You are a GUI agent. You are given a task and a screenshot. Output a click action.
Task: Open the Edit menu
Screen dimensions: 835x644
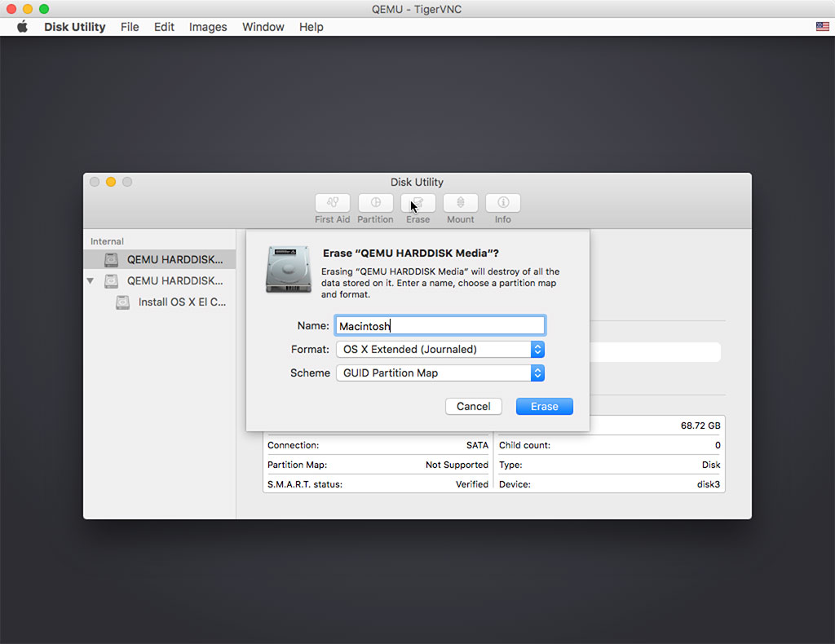(164, 27)
